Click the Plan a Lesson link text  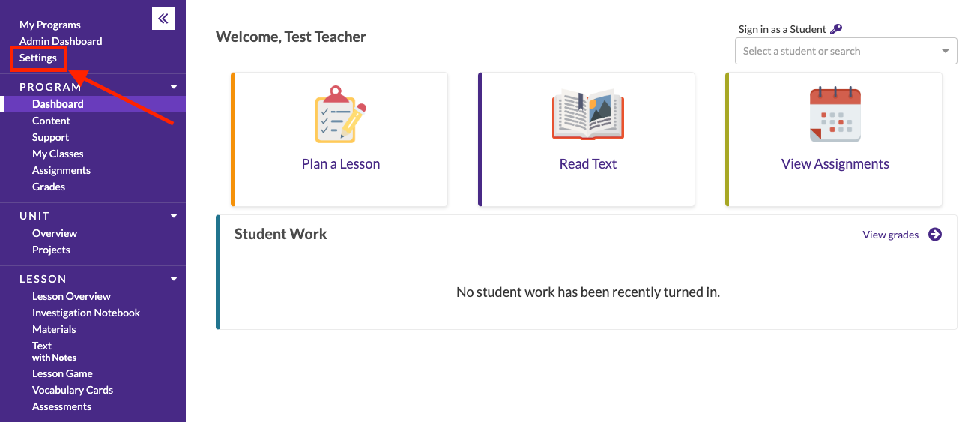tap(340, 164)
